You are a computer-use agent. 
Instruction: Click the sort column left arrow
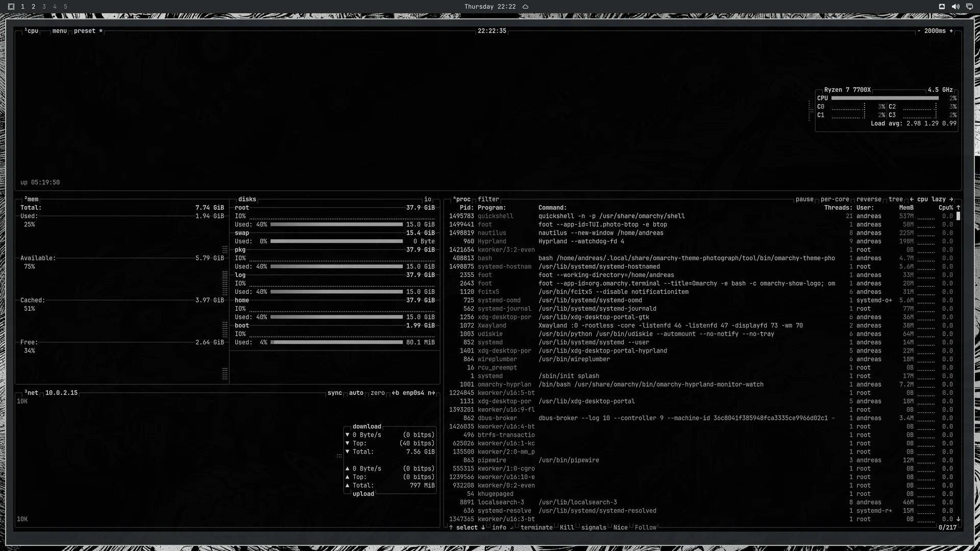tap(912, 199)
